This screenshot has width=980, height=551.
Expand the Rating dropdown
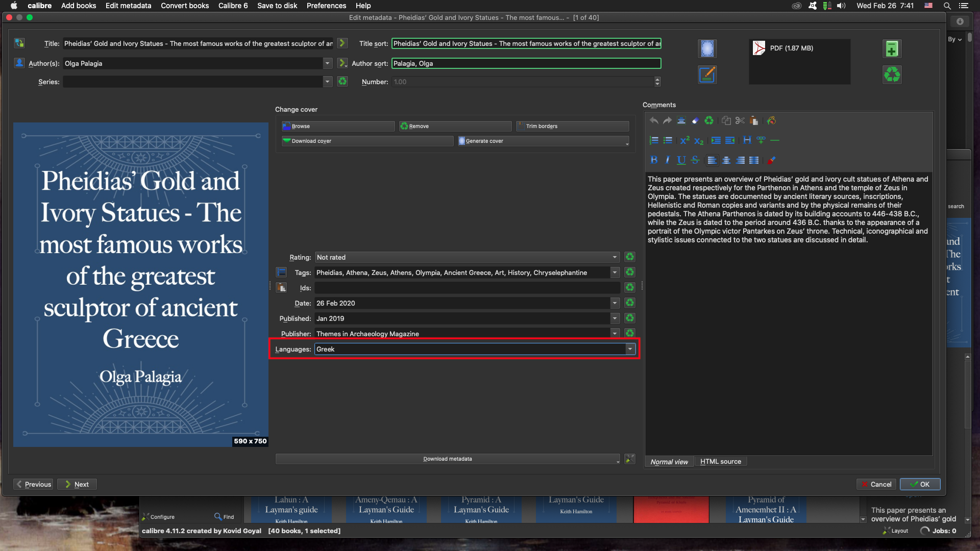[x=615, y=258]
